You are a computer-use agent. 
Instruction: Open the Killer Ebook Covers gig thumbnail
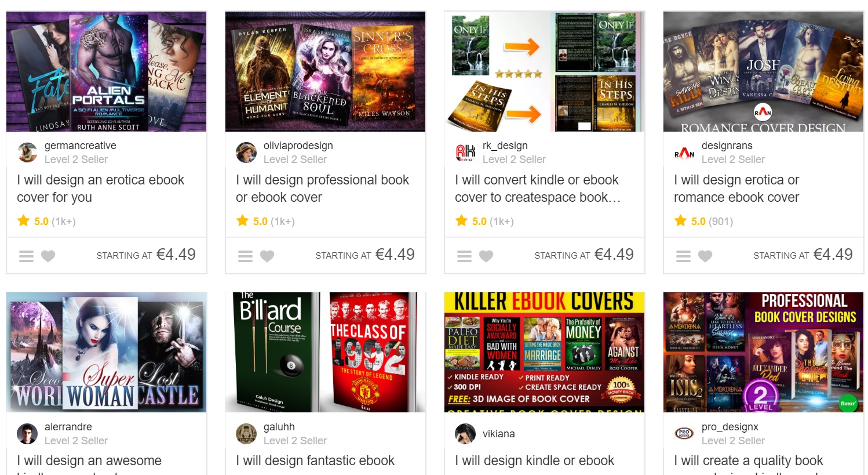pos(545,352)
